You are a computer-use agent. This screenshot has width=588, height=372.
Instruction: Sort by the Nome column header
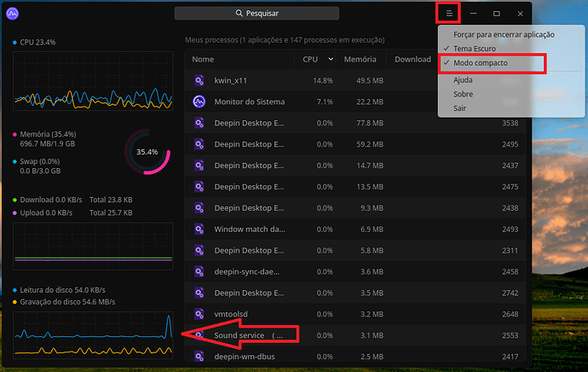(x=203, y=60)
